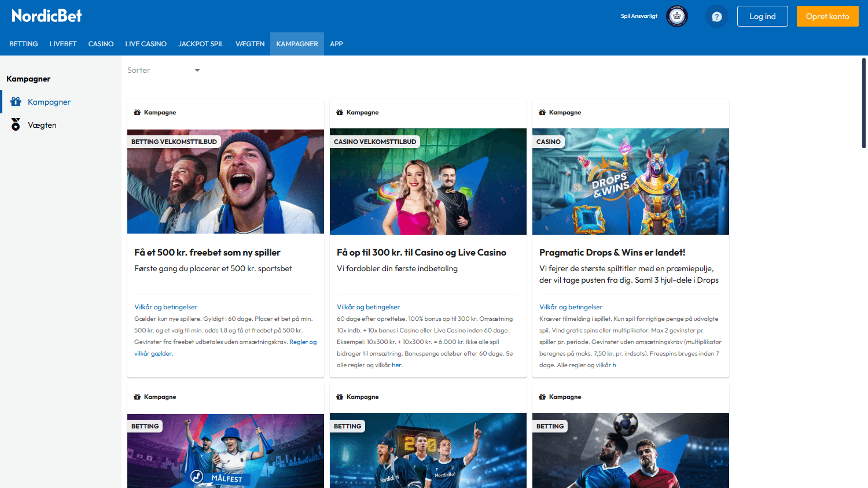Open the Drops & Wins banner image
Image resolution: width=868 pixels, height=488 pixels.
click(x=631, y=182)
